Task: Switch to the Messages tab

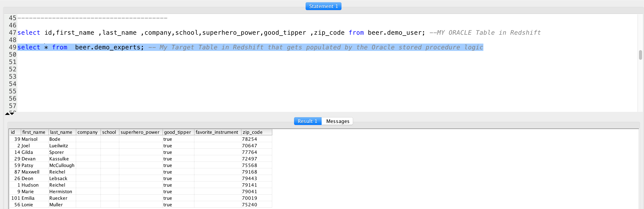Action: click(x=337, y=121)
